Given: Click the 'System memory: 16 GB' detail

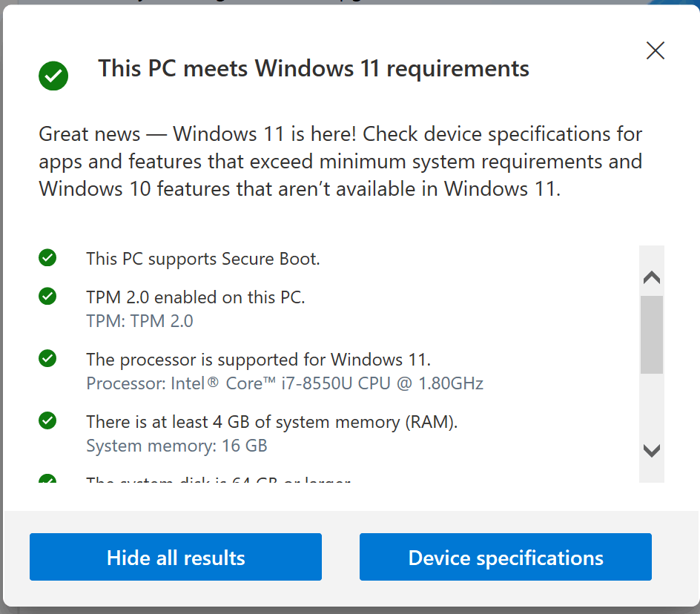Looking at the screenshot, I should point(176,446).
